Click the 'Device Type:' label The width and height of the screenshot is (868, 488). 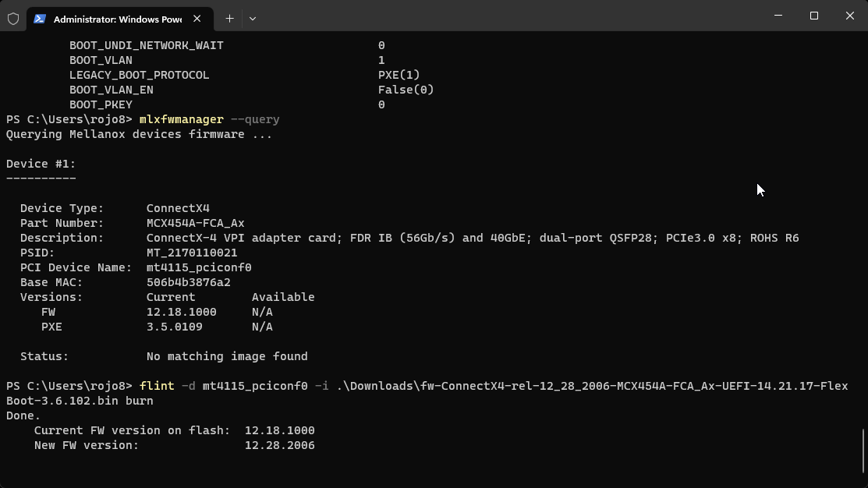(x=62, y=209)
